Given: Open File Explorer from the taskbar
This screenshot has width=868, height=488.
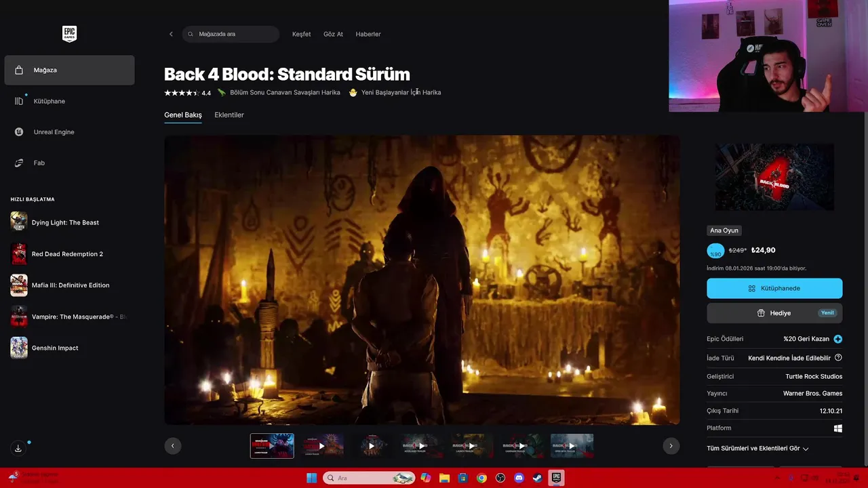Looking at the screenshot, I should point(444,478).
